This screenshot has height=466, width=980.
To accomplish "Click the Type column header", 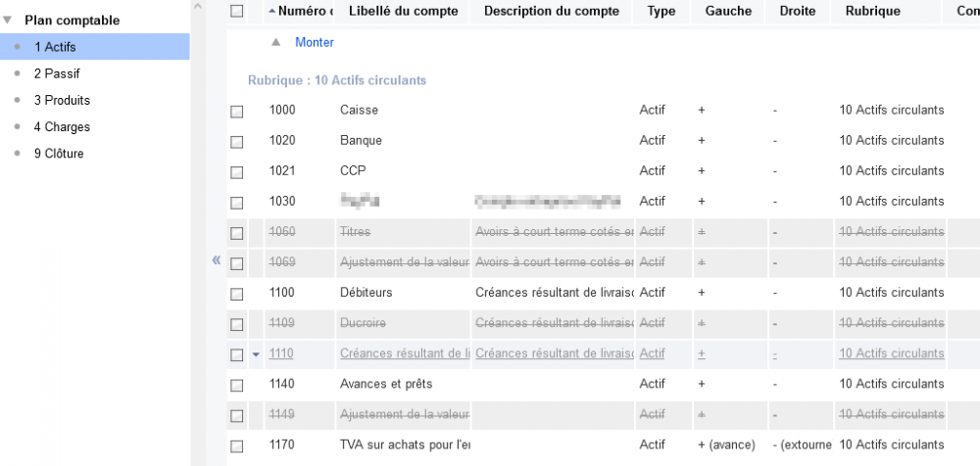I will tap(661, 11).
